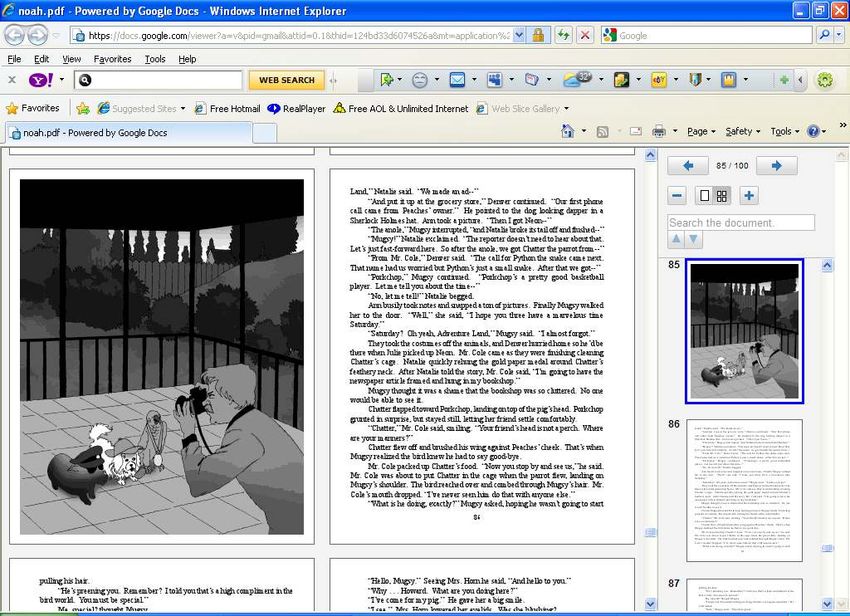
Task: Click the document scrollbar down arrow
Action: click(651, 604)
